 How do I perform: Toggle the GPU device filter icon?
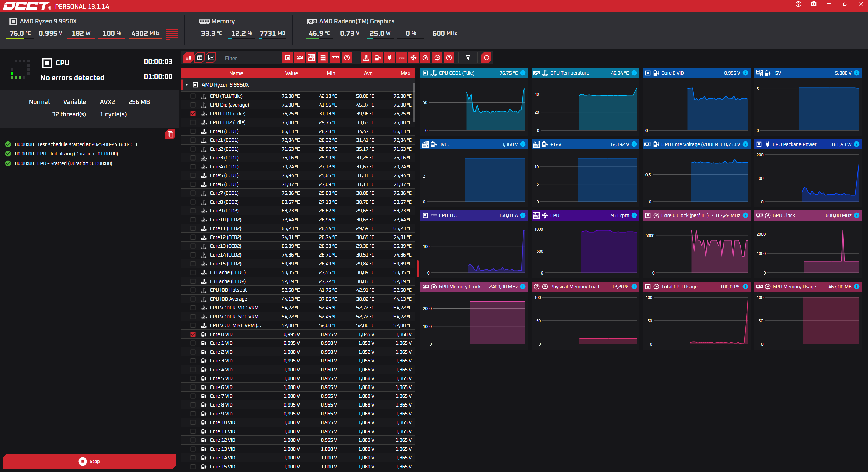click(299, 58)
